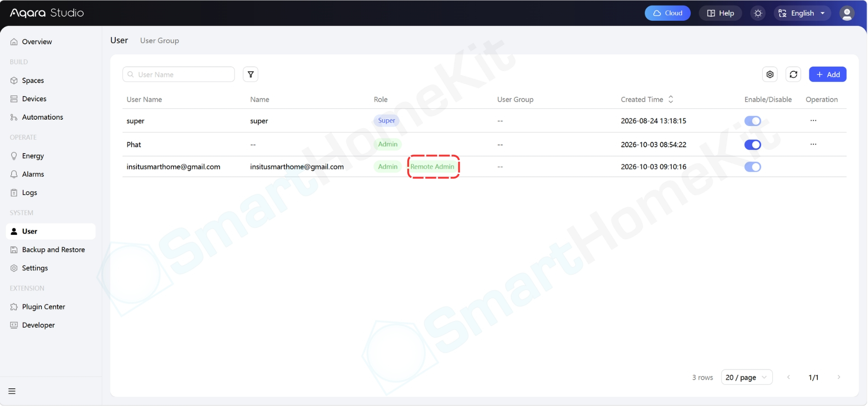The image size is (868, 406).
Task: Select User in sidebar
Action: coord(51,231)
